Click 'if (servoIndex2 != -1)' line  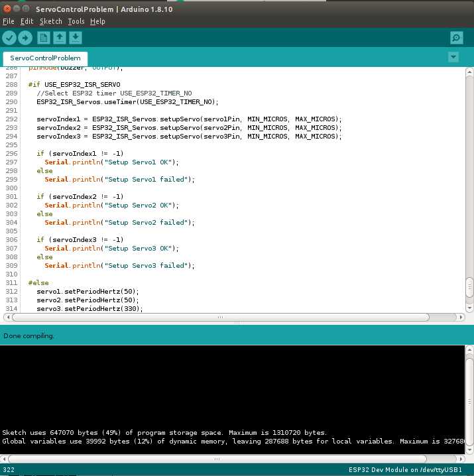[x=80, y=197]
